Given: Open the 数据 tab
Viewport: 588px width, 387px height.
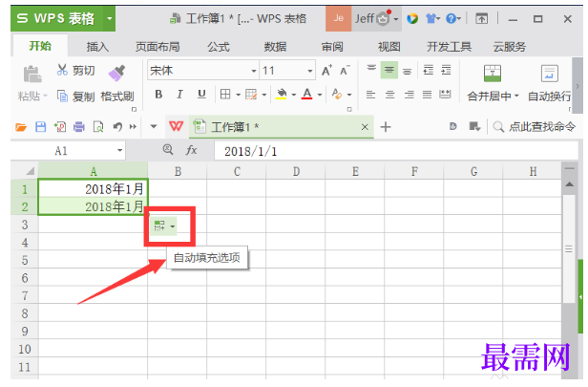Looking at the screenshot, I should (x=275, y=47).
